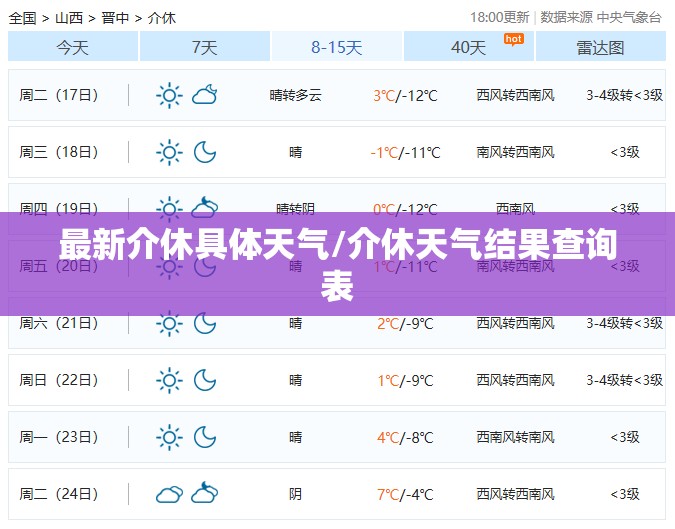Click 3-4级转<3级 in 周二(17日) row
Viewport: 675px width, 529px height.
pos(625,95)
